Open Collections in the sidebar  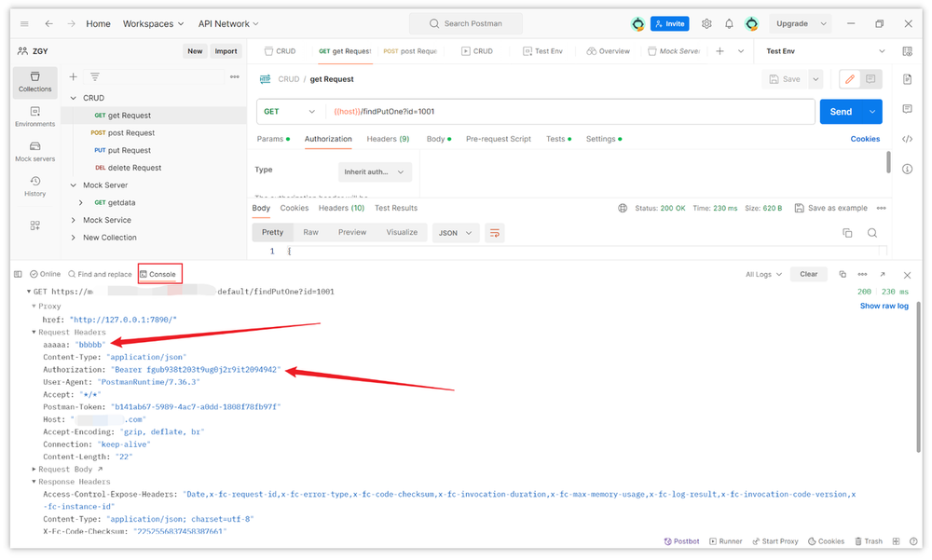pos(35,82)
